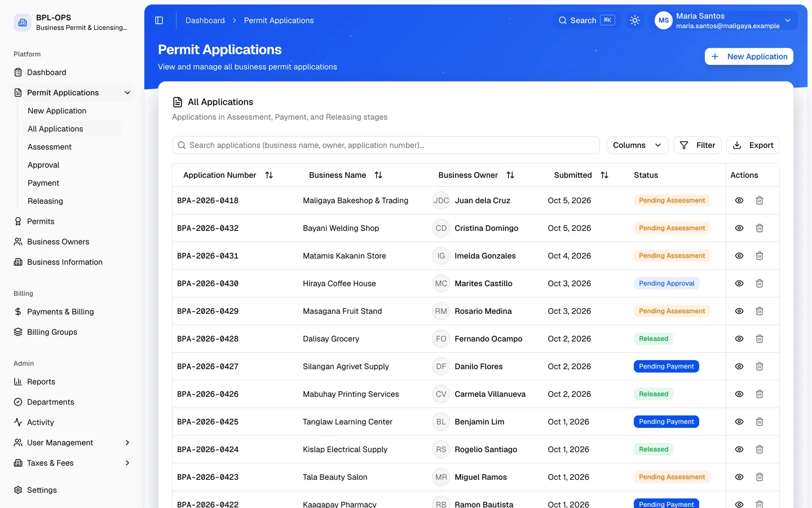Image resolution: width=812 pixels, height=508 pixels.
Task: Go to Payment in sidebar
Action: (x=43, y=183)
